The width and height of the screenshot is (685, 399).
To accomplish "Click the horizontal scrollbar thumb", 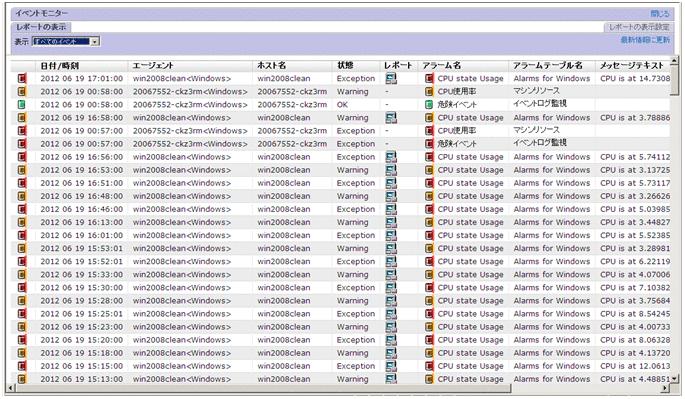I will tap(263, 388).
